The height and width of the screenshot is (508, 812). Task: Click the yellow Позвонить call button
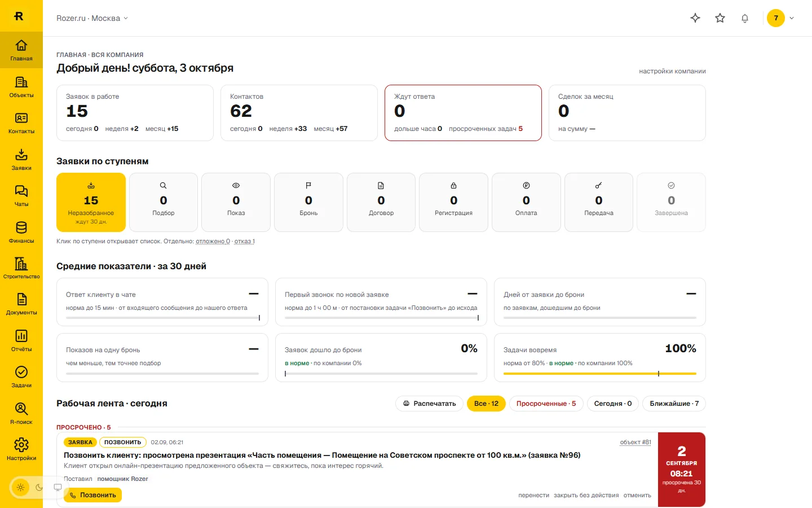[x=92, y=495]
